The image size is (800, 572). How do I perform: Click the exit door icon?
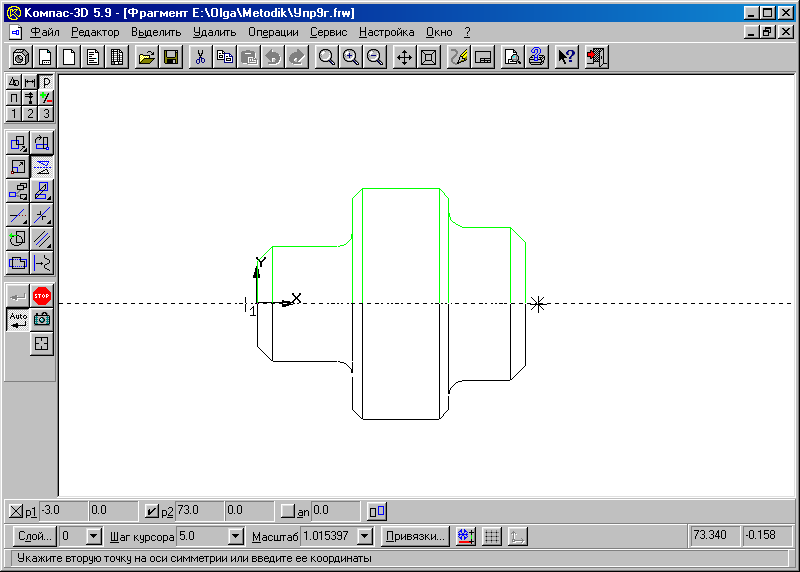(x=596, y=57)
